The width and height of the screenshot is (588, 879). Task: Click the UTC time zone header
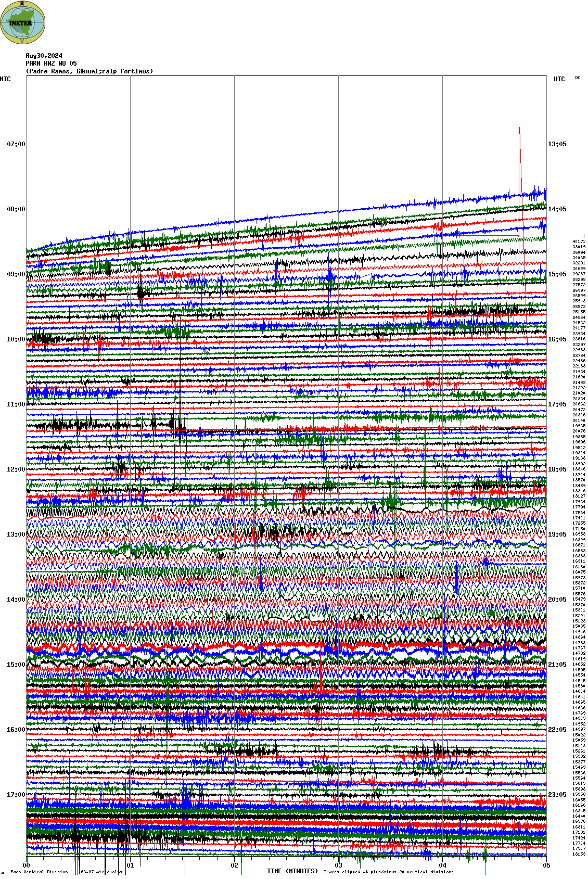[x=559, y=79]
